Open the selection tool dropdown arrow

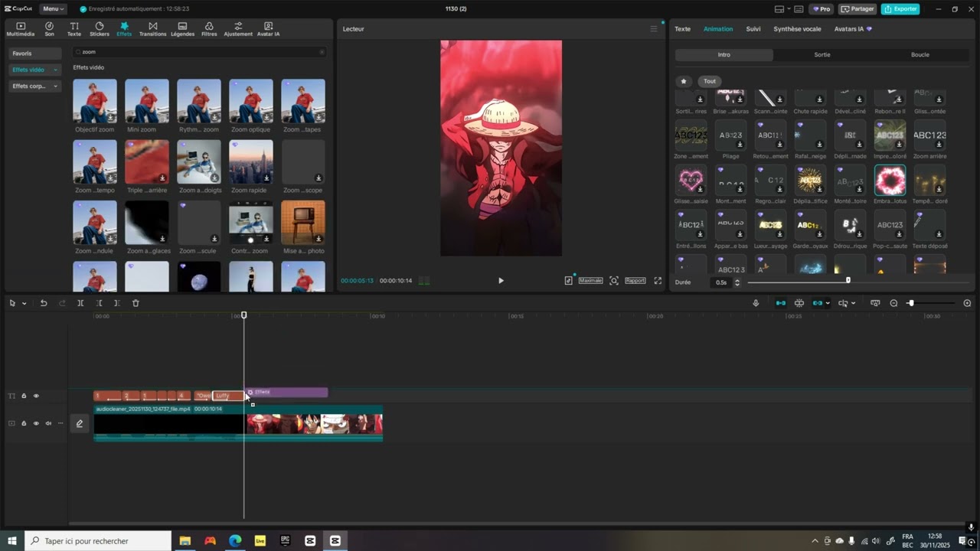tap(24, 303)
